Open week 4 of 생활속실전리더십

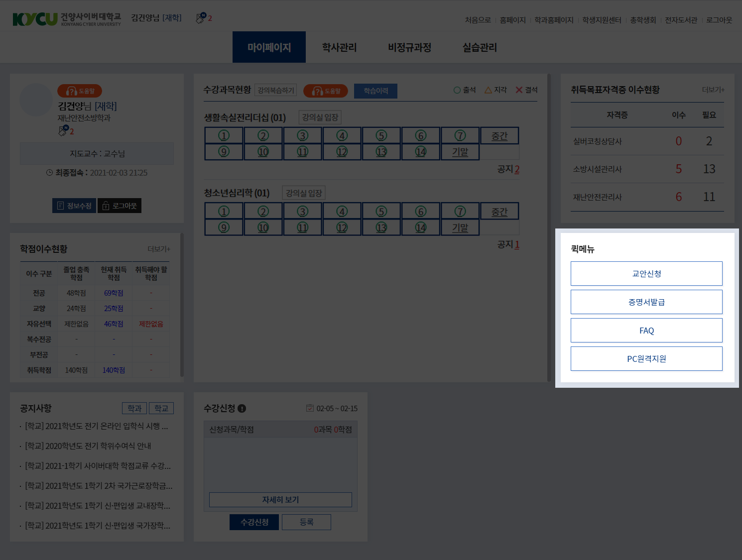(342, 135)
